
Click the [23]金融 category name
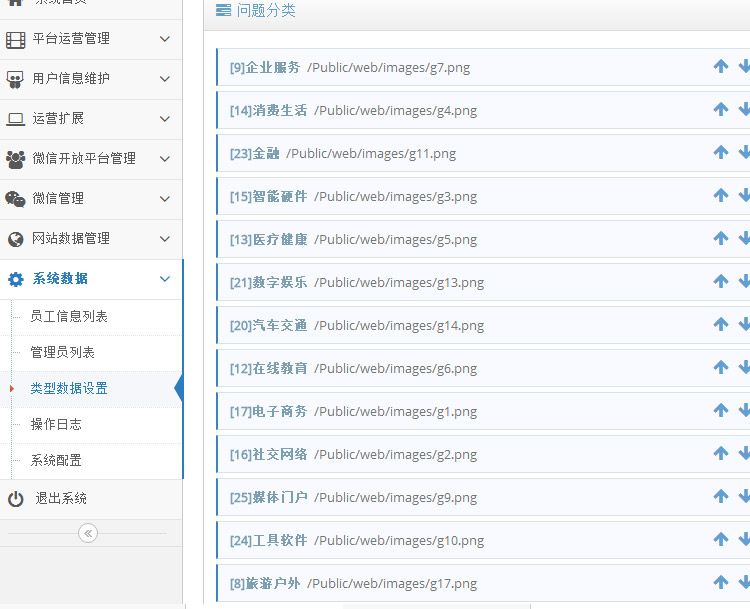[254, 154]
